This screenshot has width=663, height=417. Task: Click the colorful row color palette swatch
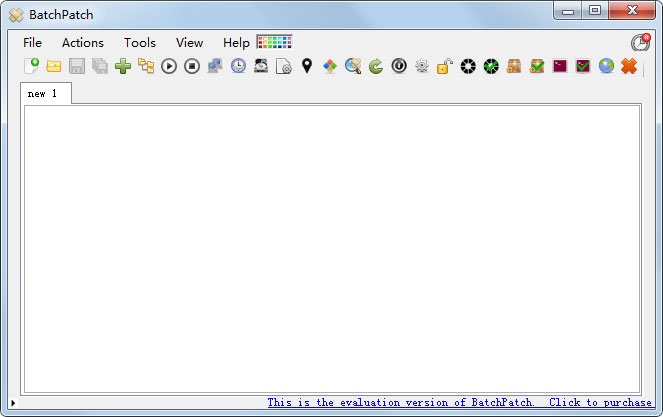274,42
